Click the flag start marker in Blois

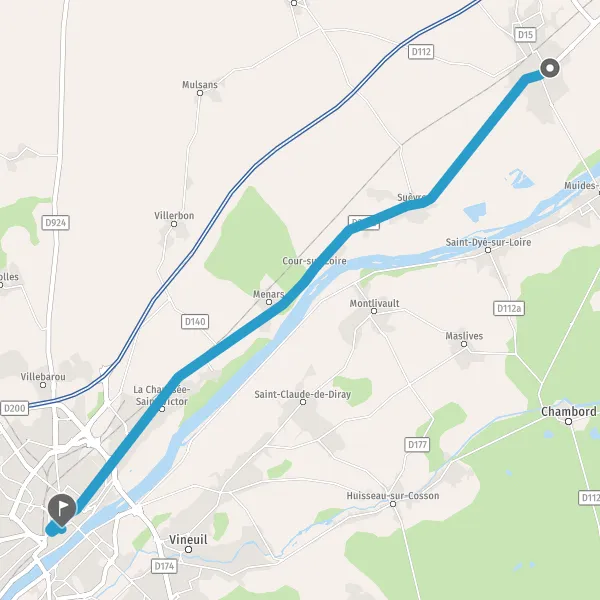tap(62, 510)
